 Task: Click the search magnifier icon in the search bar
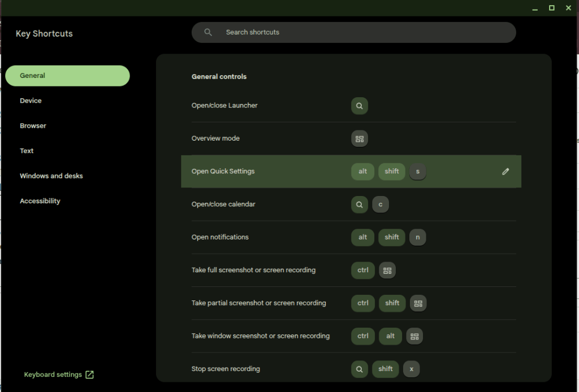(208, 33)
